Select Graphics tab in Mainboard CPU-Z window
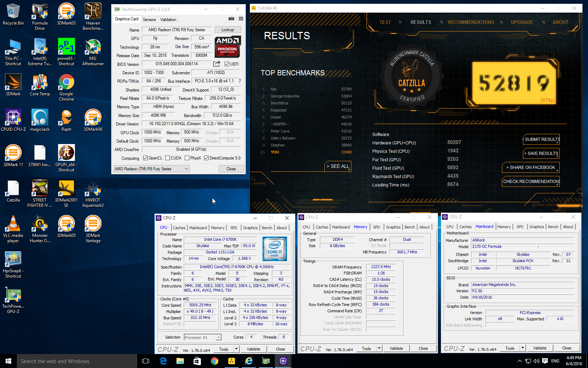 (537, 227)
